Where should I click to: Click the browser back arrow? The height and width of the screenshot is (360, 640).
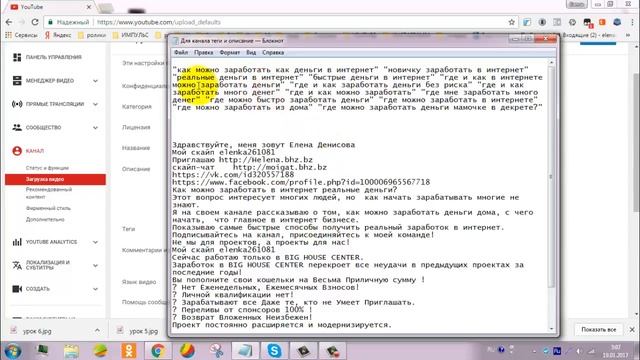(9, 22)
